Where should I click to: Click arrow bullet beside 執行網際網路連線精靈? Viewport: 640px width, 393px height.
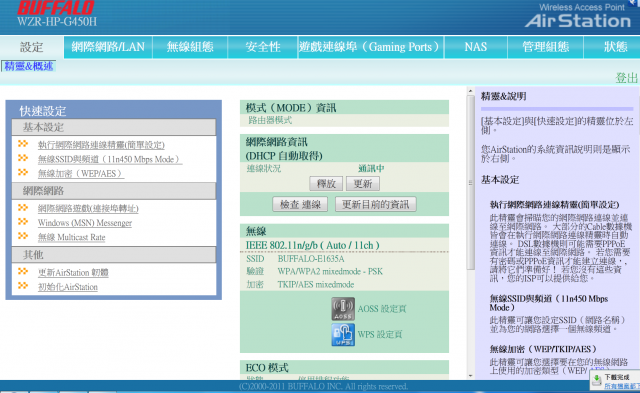tap(23, 144)
